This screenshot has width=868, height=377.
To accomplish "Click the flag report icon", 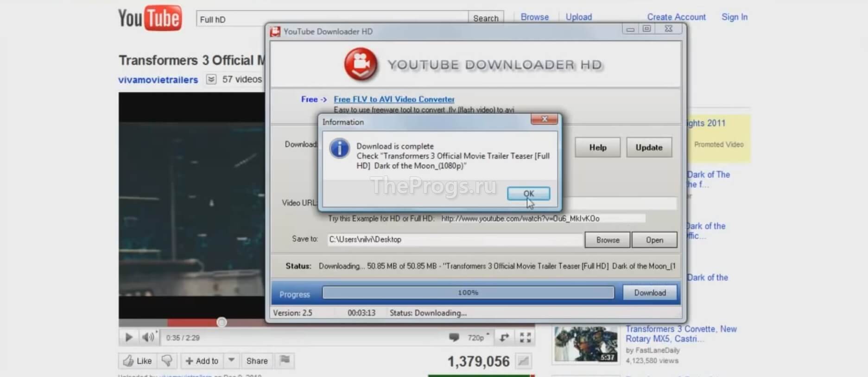I will (285, 360).
